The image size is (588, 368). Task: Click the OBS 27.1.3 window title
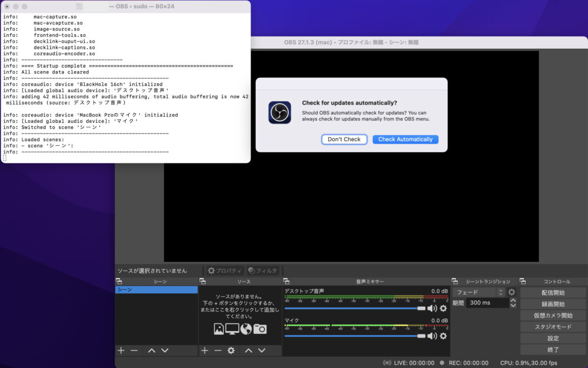pyautogui.click(x=351, y=42)
